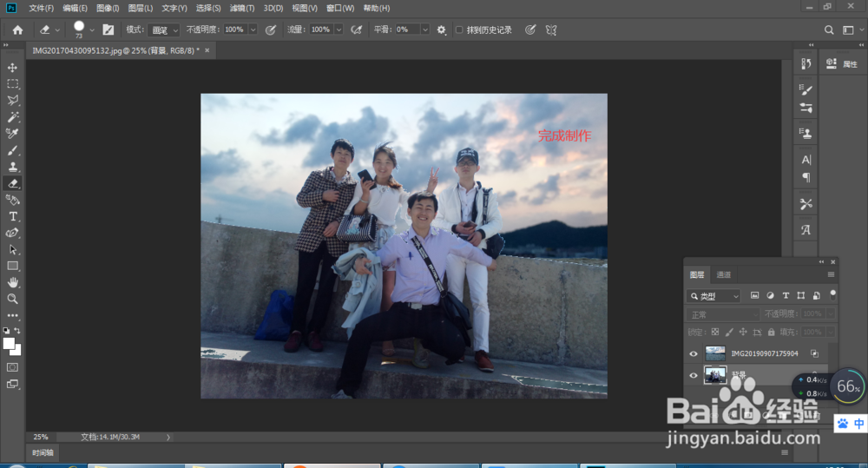
Task: Open the 文件(F) menu
Action: click(x=41, y=8)
